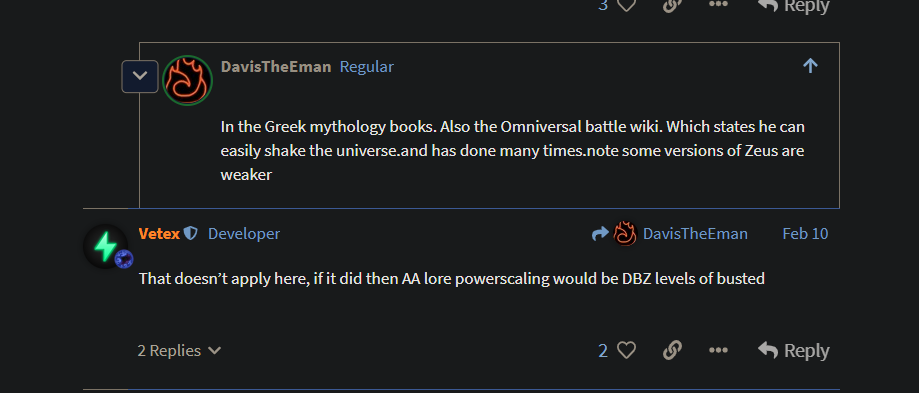The image size is (919, 393).
Task: Open more actions menu on Vetex's post
Action: click(x=718, y=350)
